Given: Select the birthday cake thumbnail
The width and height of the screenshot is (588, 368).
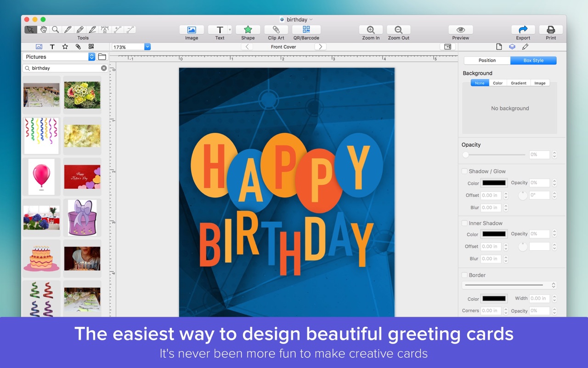Looking at the screenshot, I should tap(41, 258).
